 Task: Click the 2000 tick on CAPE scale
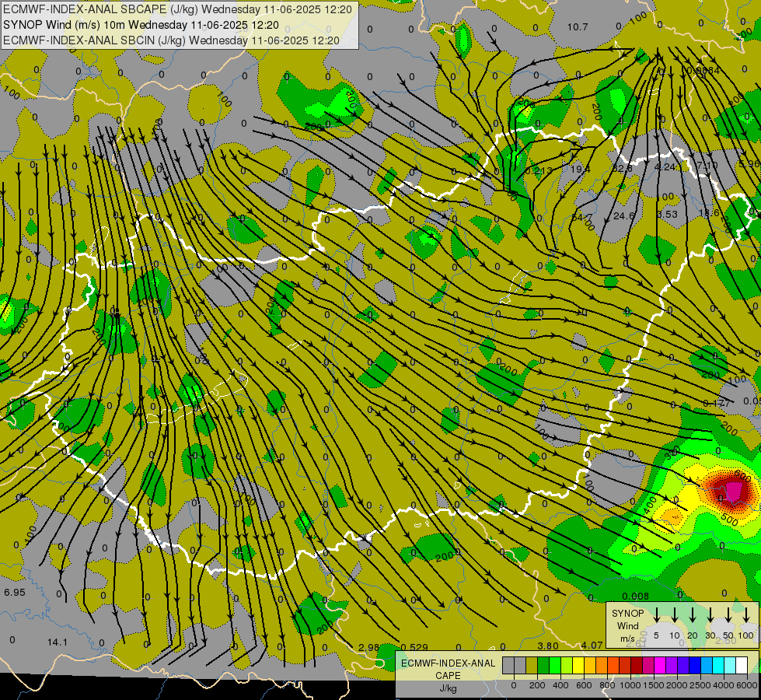(x=677, y=685)
